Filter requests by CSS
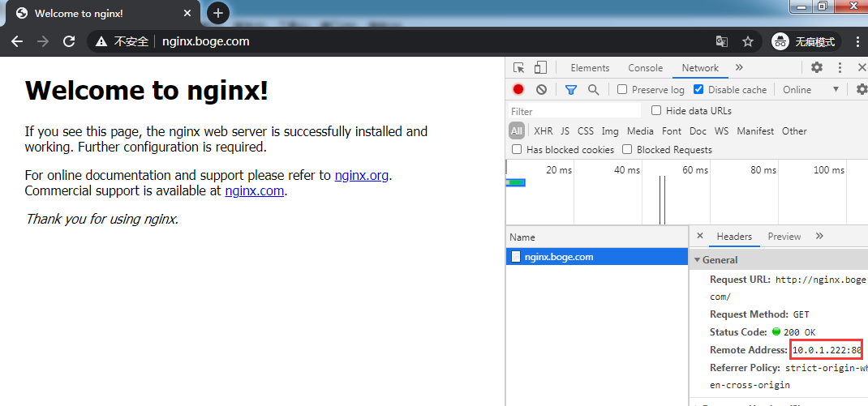This screenshot has width=868, height=406. [586, 131]
